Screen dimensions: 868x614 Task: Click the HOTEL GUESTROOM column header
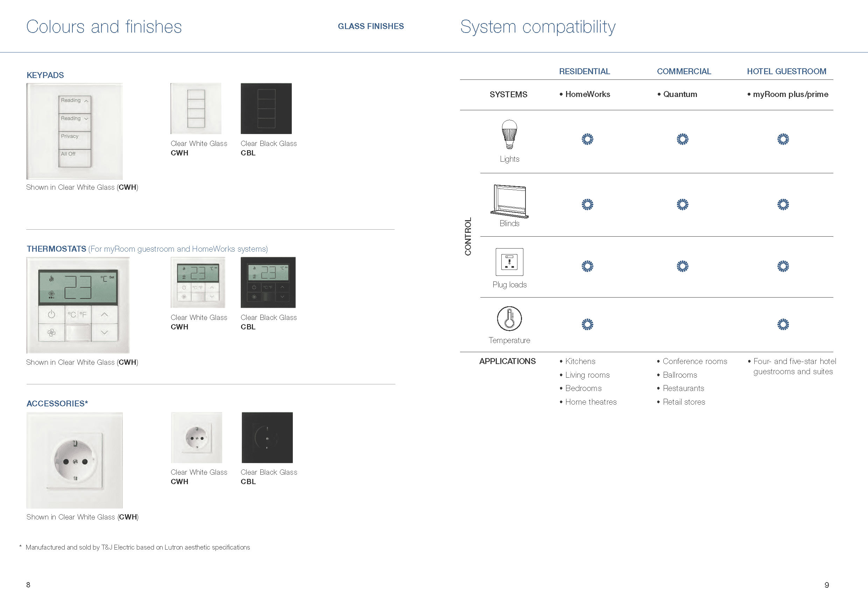[786, 71]
